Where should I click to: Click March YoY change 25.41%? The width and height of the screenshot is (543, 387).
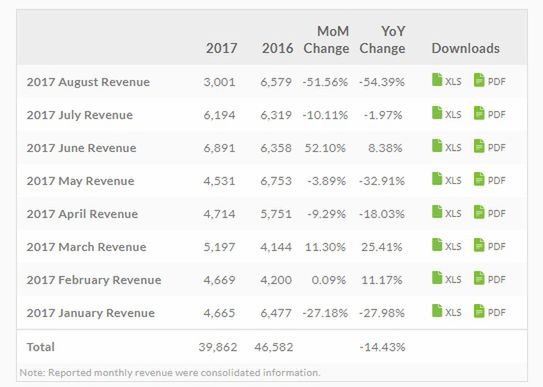[382, 247]
